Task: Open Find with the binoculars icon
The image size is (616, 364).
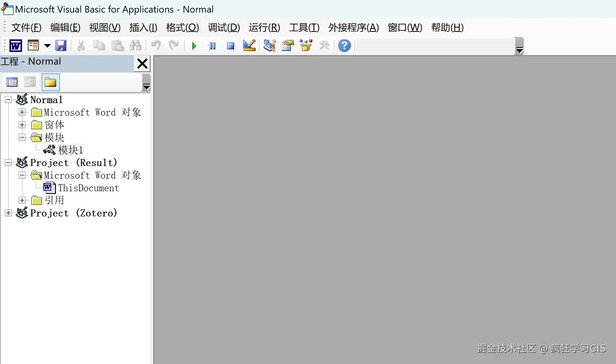Action: click(135, 46)
